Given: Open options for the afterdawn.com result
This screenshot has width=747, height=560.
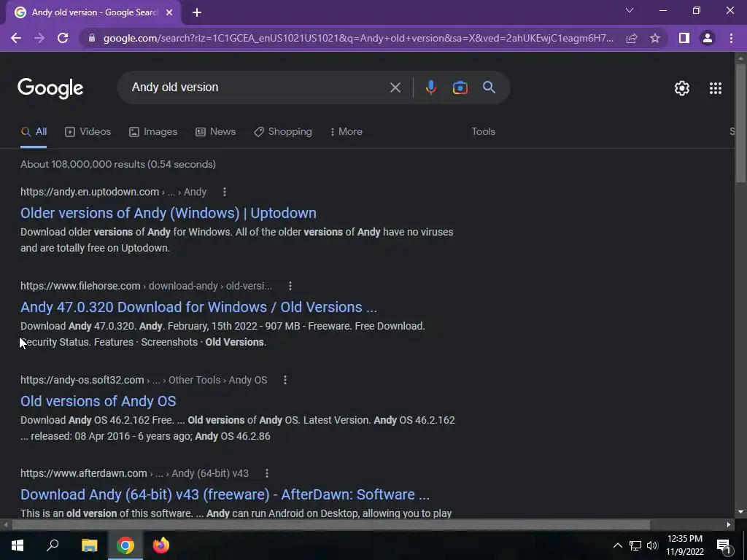Looking at the screenshot, I should point(267,473).
